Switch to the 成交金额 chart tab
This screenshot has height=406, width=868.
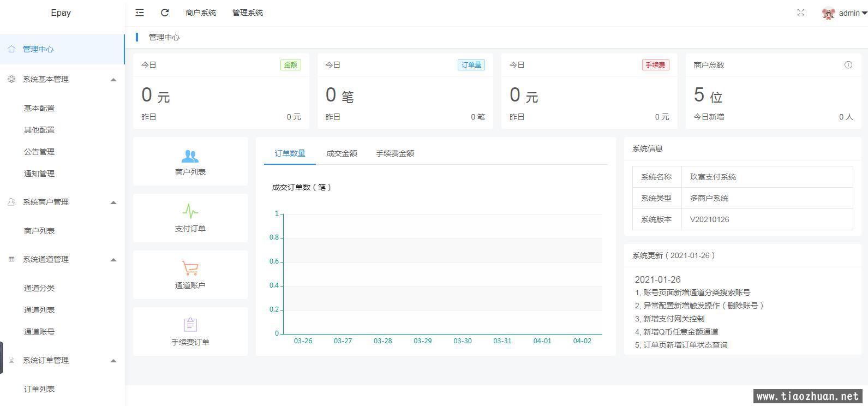click(x=342, y=153)
